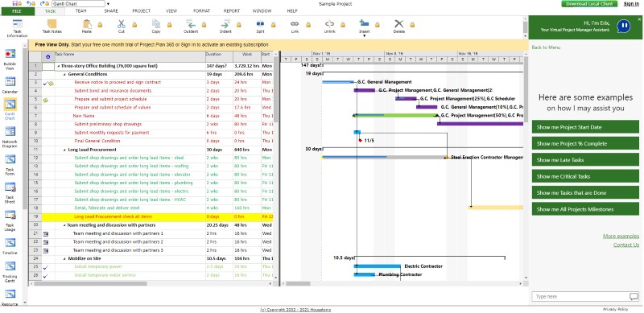Switch to Bubble View in sidebar
Image resolution: width=644 pixels, height=313 pixels.
[x=10, y=60]
